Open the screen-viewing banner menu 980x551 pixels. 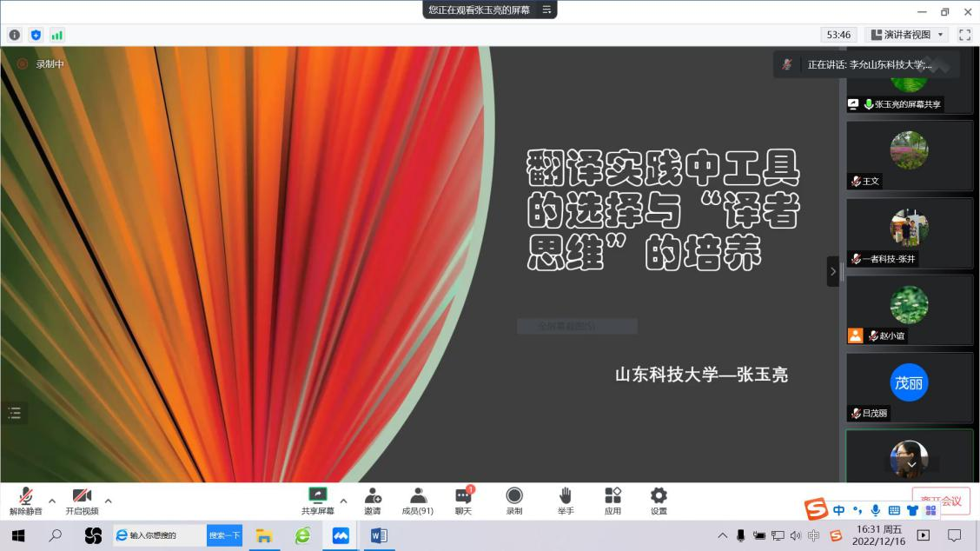point(546,10)
